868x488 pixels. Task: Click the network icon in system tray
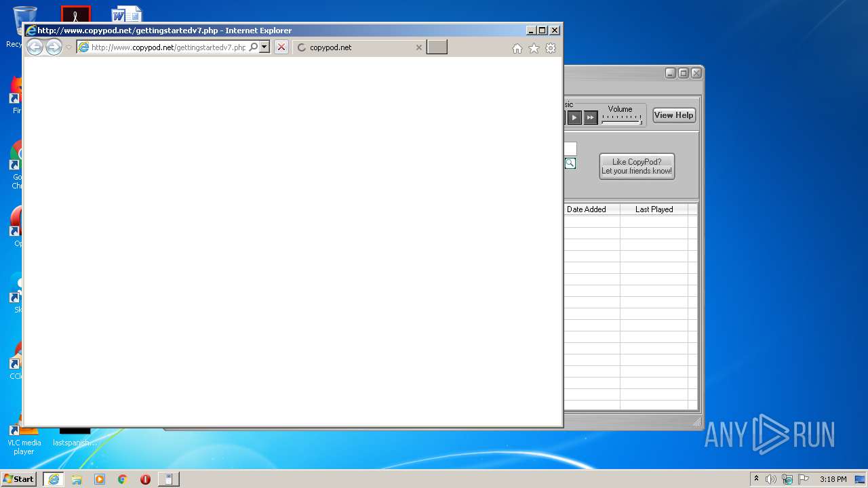(x=787, y=479)
